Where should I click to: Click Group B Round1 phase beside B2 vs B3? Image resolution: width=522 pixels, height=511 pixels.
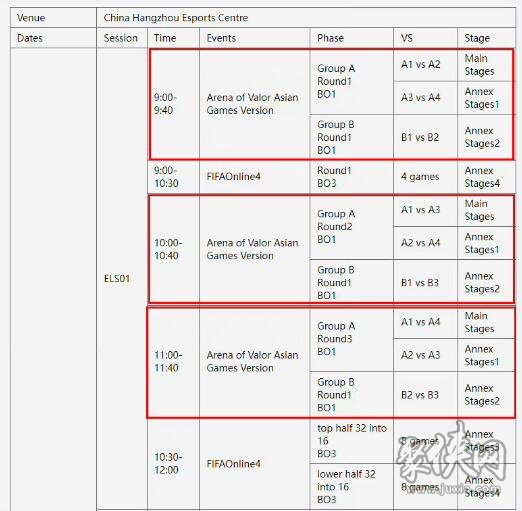tap(352, 395)
